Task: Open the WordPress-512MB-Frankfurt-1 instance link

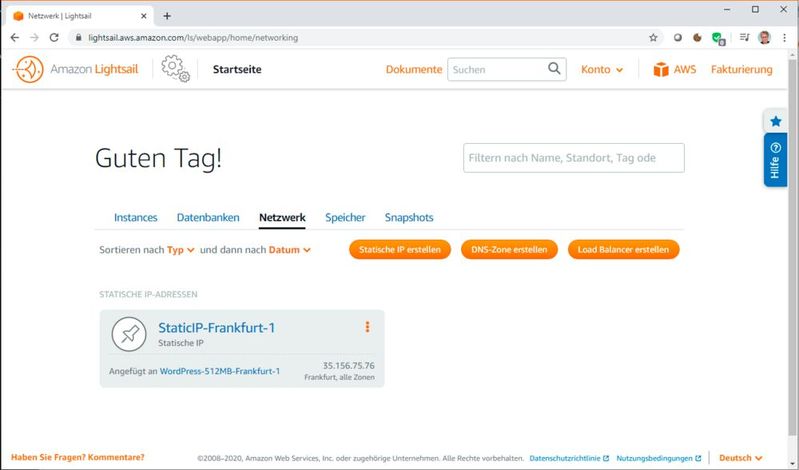Action: 220,371
